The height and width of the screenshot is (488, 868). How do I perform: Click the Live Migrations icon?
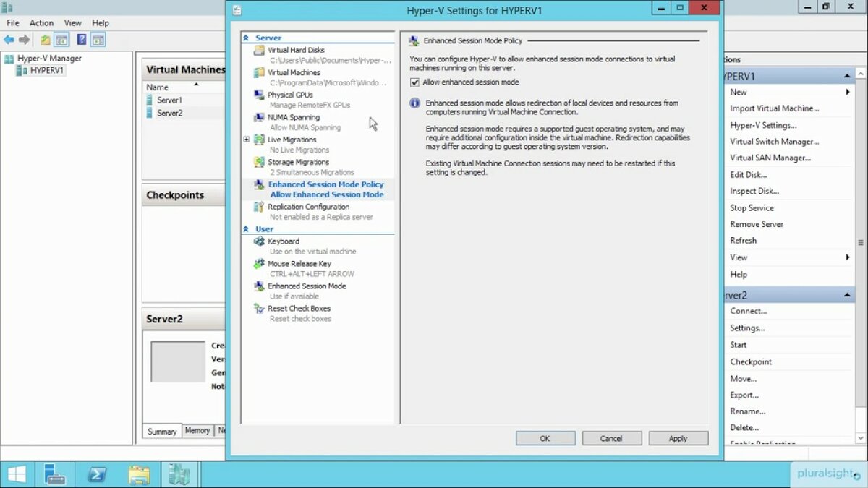point(260,140)
